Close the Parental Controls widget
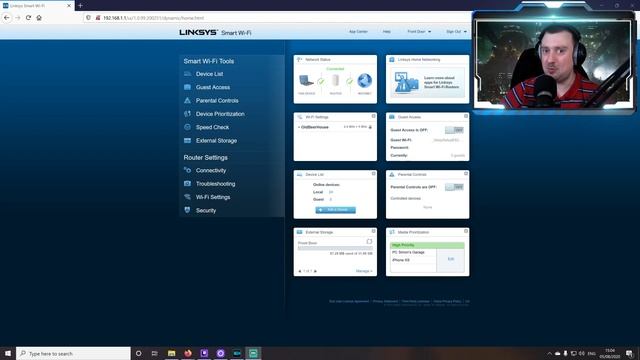Viewport: 640px width, 360px height. pos(466,174)
